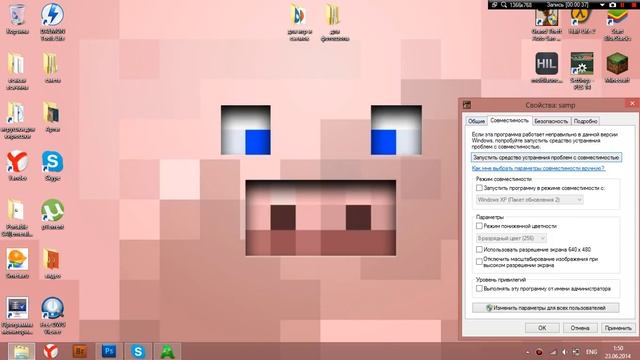Screen dimensions: 640x360
Task: Launch the BlueStacks layered-stack shortcut
Action: click(617, 18)
